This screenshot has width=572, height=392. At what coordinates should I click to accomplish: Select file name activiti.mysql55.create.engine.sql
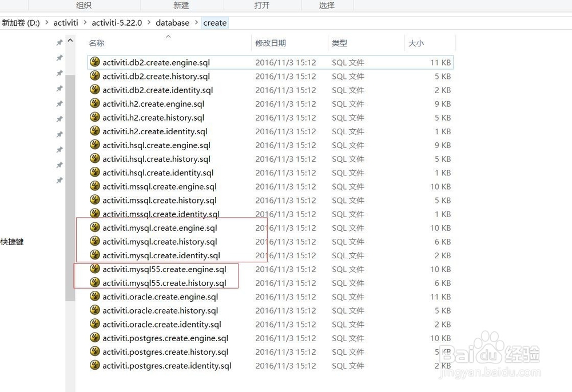tap(164, 269)
